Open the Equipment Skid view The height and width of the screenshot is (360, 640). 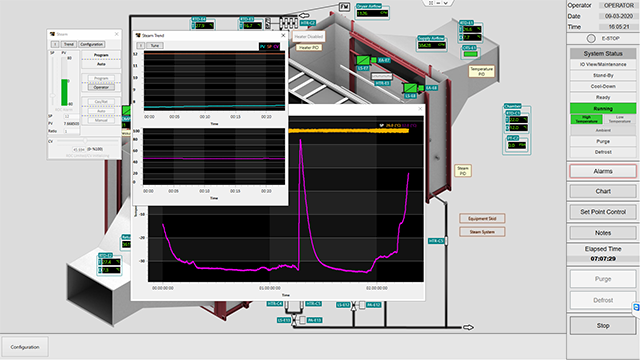482,218
